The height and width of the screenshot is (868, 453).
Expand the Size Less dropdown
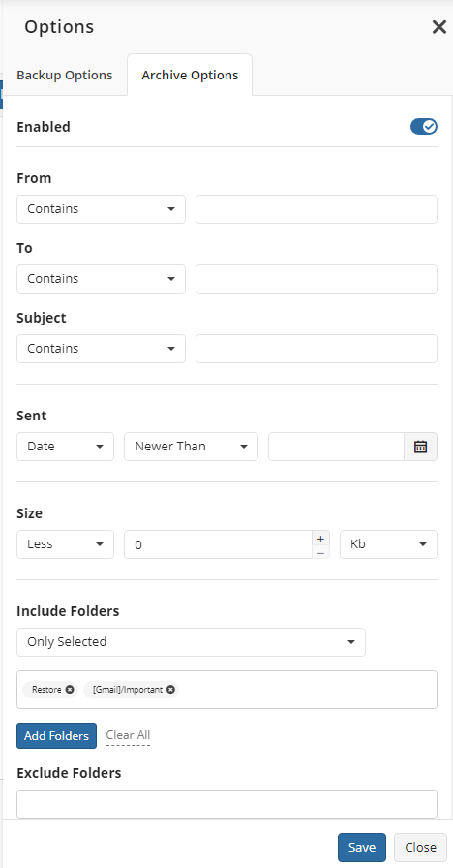tap(65, 544)
